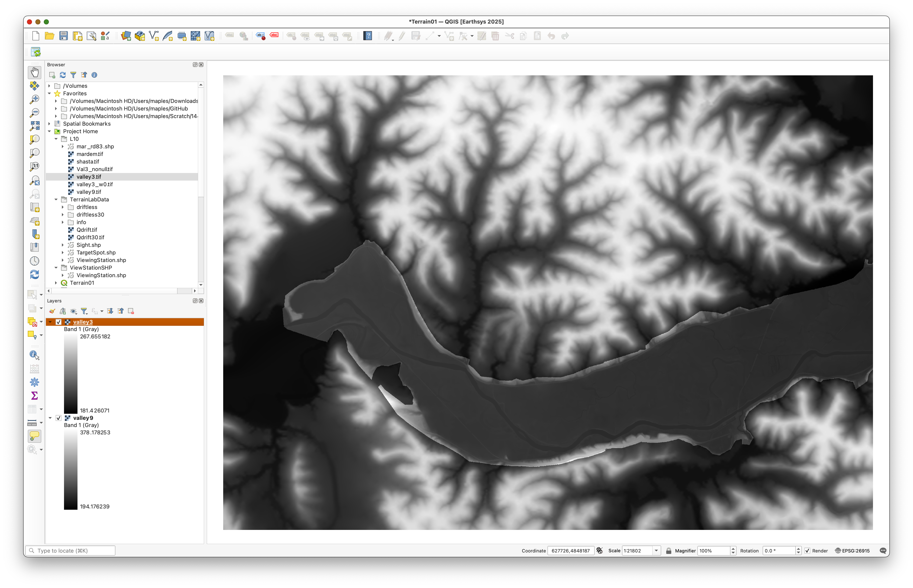Click the EPSG:26915 CRS button

852,551
